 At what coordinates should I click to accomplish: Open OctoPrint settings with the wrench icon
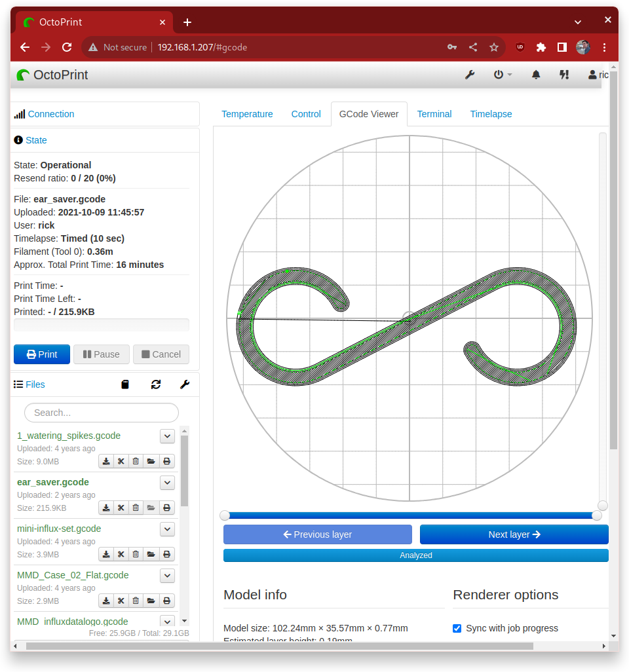pyautogui.click(x=470, y=75)
